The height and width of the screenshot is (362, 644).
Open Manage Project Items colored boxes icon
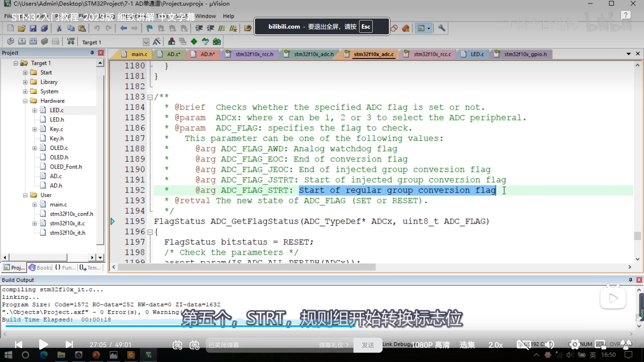click(x=172, y=41)
